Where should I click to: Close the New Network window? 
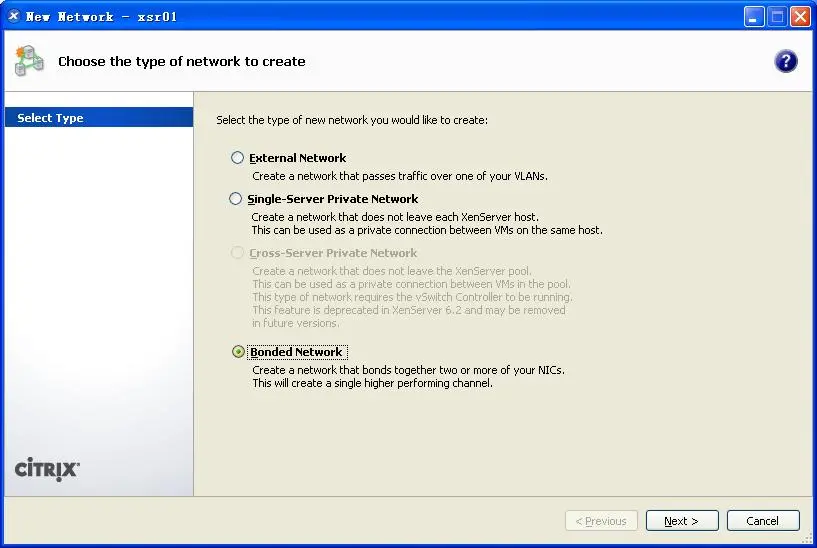coord(800,17)
